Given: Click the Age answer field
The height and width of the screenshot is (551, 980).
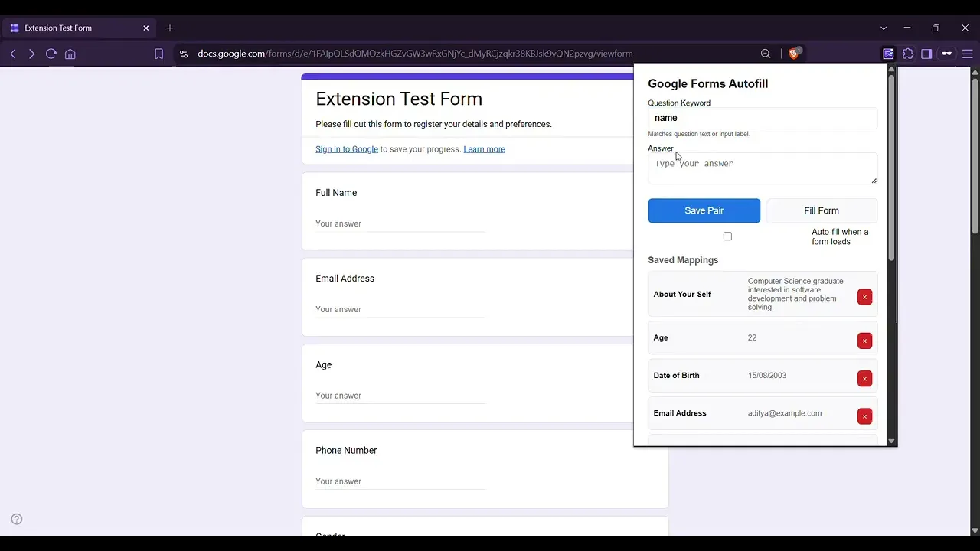Looking at the screenshot, I should point(400,396).
